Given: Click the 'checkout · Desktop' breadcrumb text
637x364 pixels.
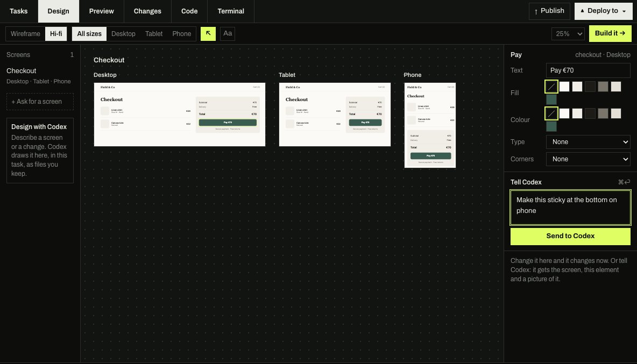Looking at the screenshot, I should click(x=603, y=55).
